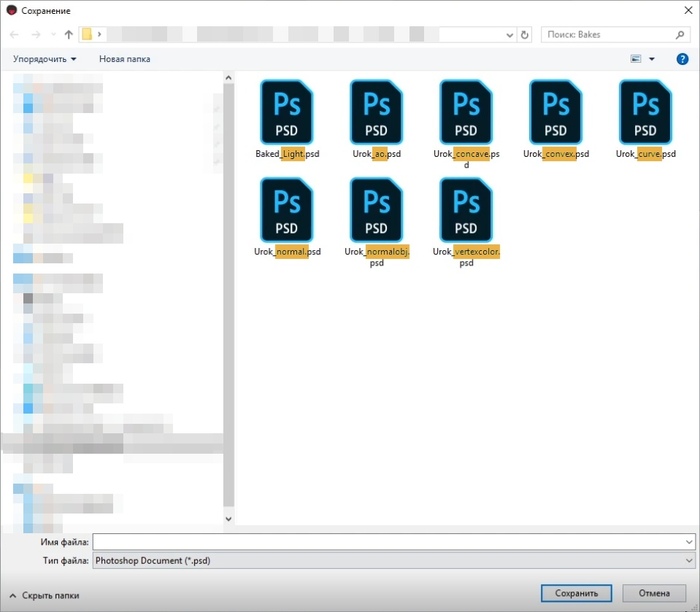
Task: Expand the address bar history dropdown
Action: pos(509,35)
